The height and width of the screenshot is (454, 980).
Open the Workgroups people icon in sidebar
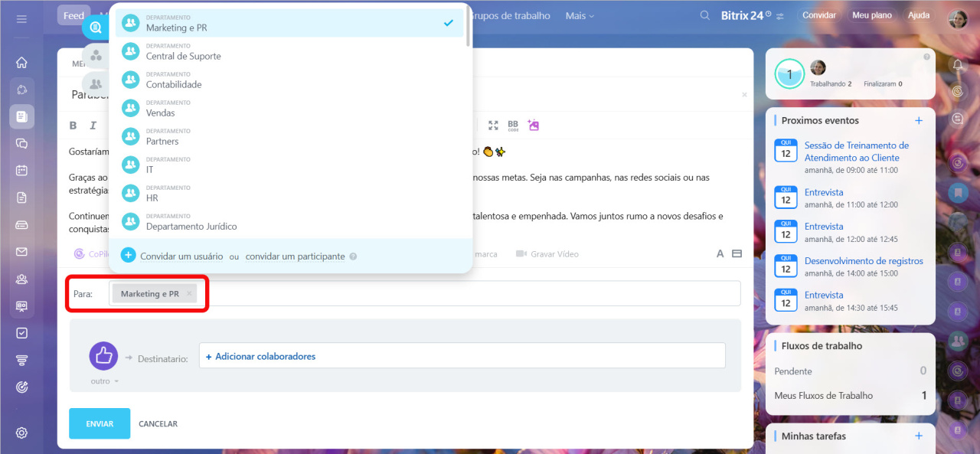coord(21,279)
